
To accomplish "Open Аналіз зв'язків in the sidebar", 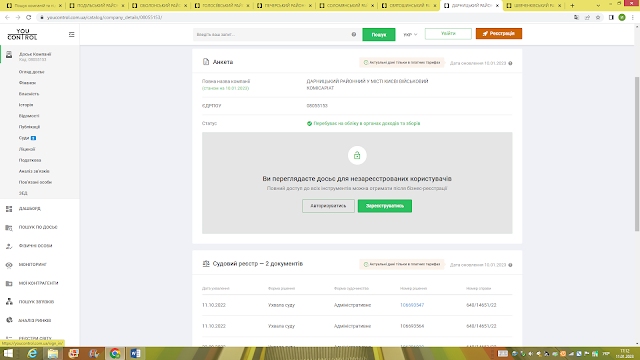I will [x=34, y=171].
